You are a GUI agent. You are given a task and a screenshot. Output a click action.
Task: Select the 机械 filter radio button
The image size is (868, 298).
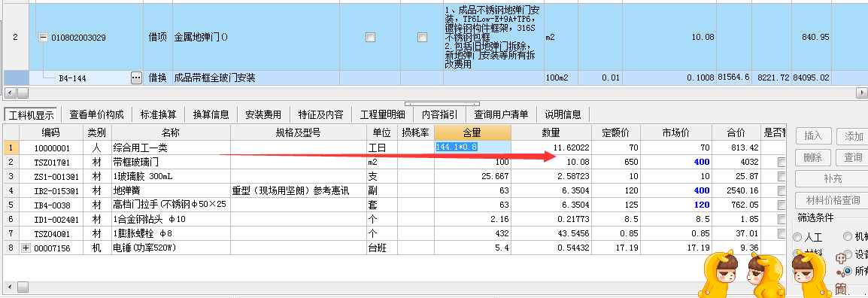pyautogui.click(x=847, y=236)
